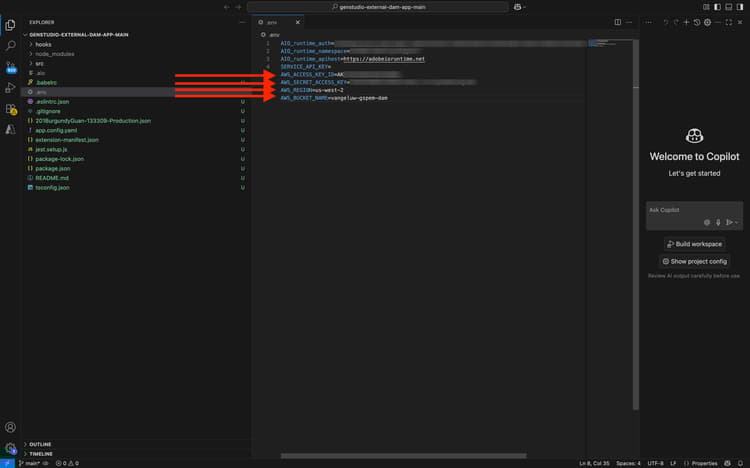Viewport: 750px width, 468px height.
Task: Customize layout icon in title bar
Action: (x=706, y=7)
